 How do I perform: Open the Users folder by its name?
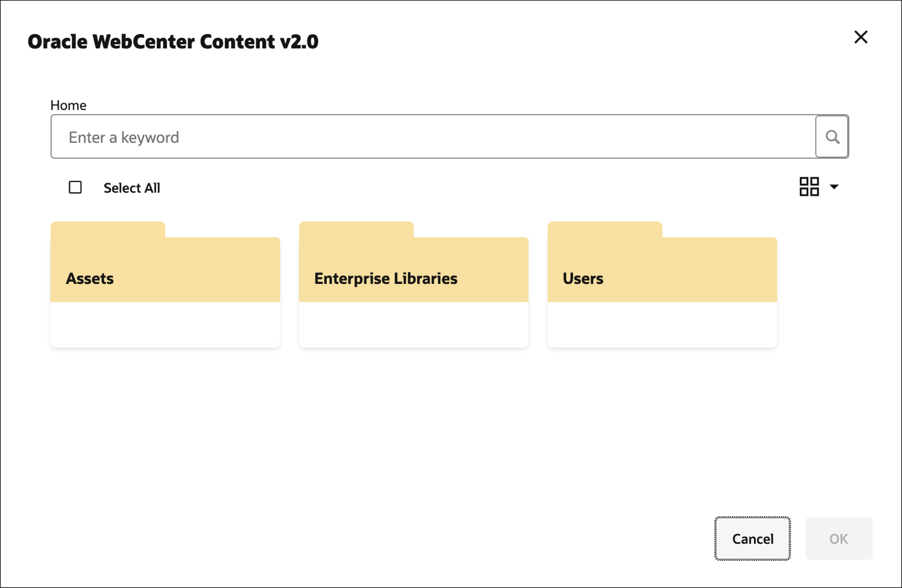pos(583,278)
